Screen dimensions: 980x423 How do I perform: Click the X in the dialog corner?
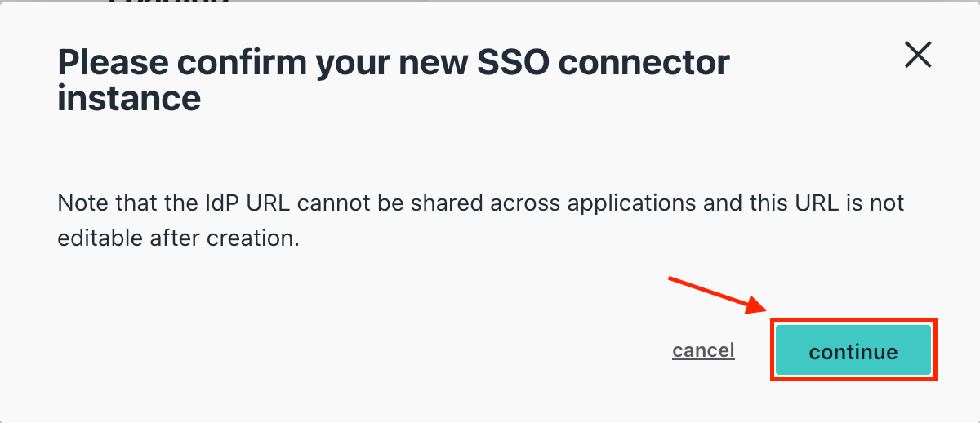[919, 55]
